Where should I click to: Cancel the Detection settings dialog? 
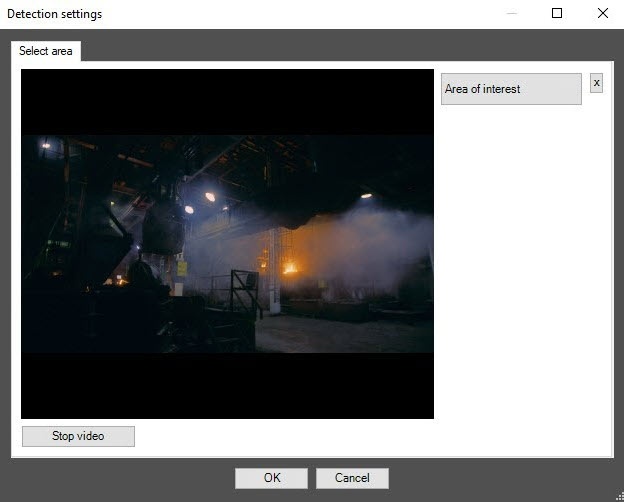pyautogui.click(x=352, y=478)
